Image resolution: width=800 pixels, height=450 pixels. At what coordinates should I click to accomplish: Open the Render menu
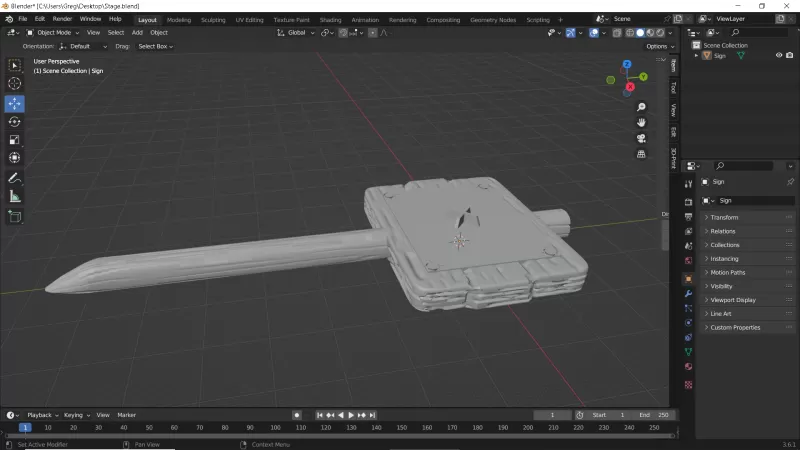coord(62,19)
